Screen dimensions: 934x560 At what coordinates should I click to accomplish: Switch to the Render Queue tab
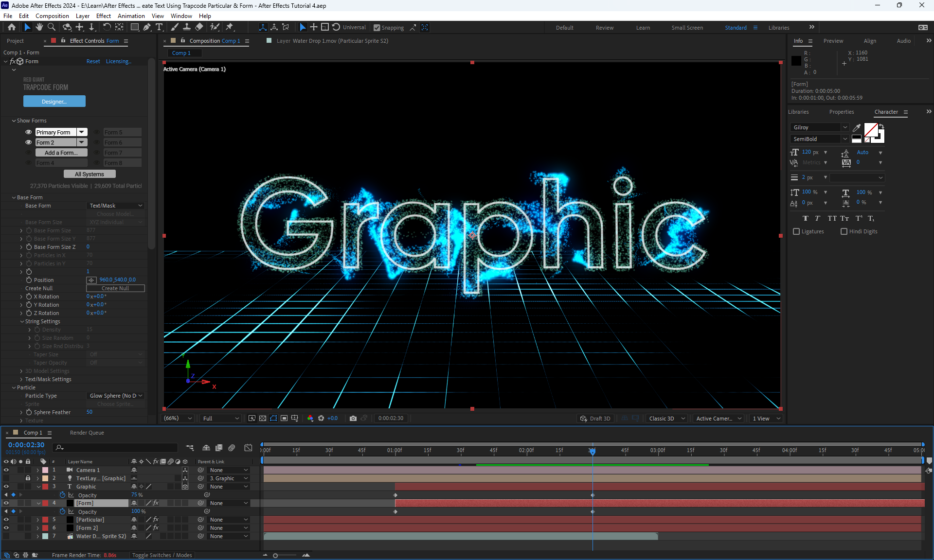coord(87,433)
